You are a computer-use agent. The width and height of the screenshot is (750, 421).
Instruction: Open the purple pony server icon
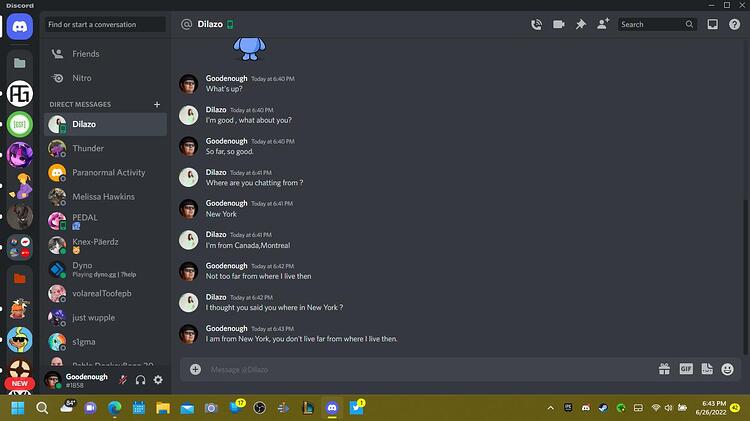coord(20,155)
